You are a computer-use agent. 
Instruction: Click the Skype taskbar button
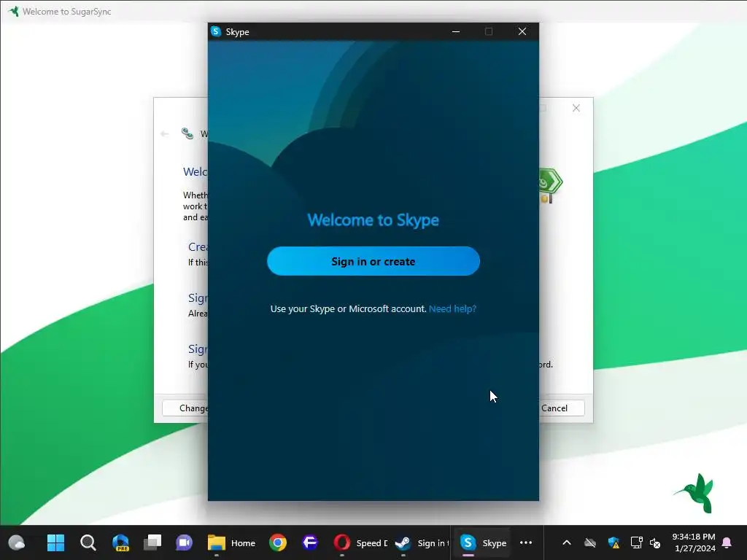click(483, 542)
